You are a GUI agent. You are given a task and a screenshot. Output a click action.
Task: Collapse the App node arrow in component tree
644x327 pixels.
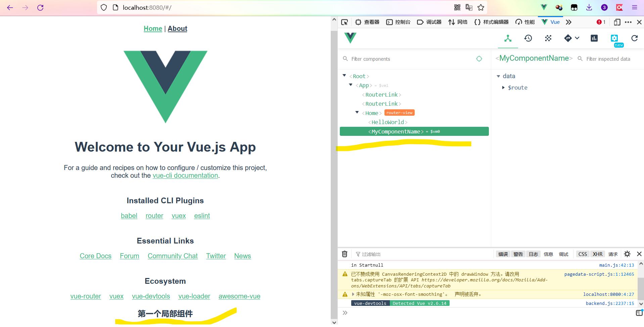click(351, 85)
